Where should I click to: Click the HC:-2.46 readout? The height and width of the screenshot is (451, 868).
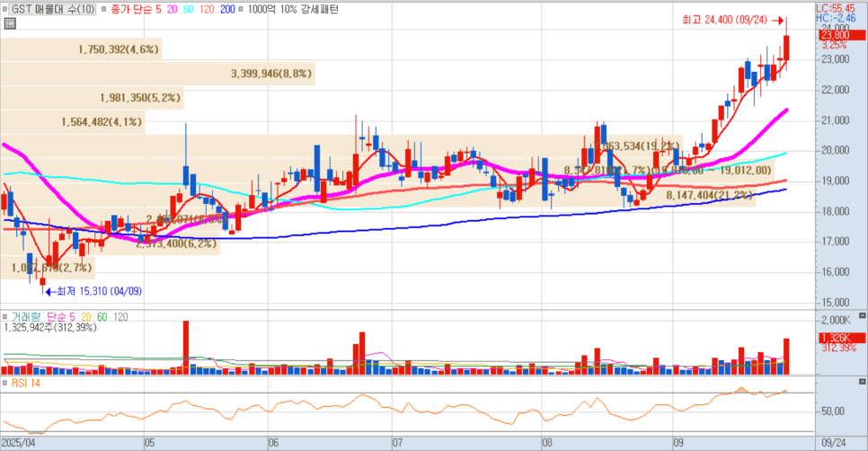coord(836,18)
